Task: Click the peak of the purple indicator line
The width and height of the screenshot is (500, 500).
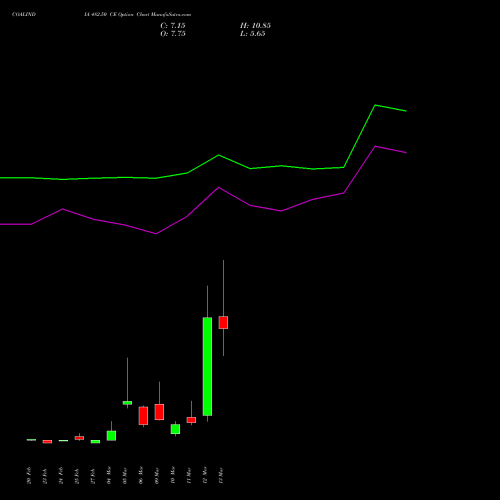Action: point(375,146)
